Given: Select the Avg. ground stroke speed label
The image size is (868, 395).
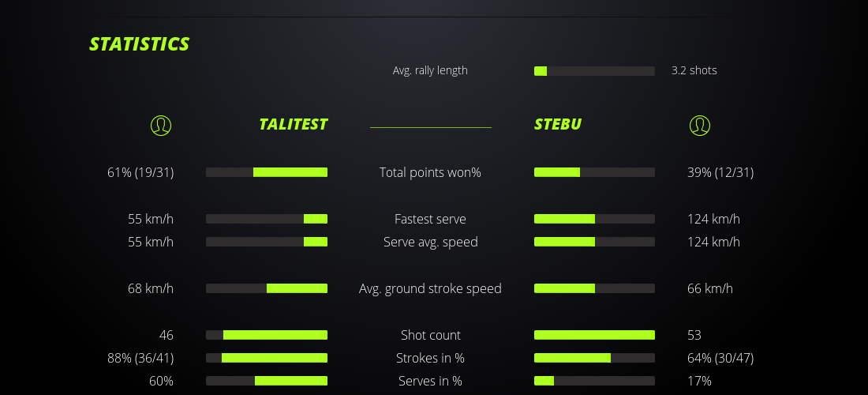Looking at the screenshot, I should tap(430, 288).
